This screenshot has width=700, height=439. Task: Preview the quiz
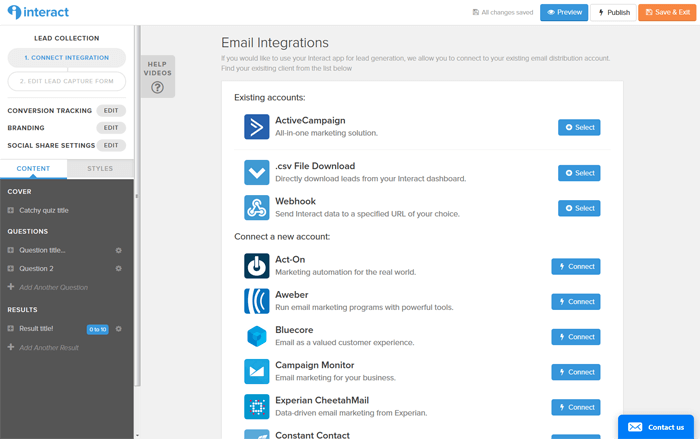tap(564, 13)
